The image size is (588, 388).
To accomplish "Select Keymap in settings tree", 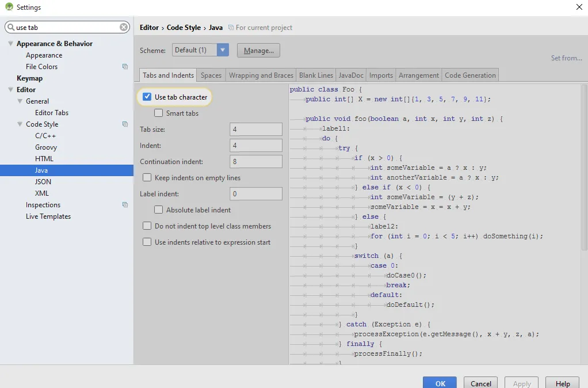I will coord(29,78).
